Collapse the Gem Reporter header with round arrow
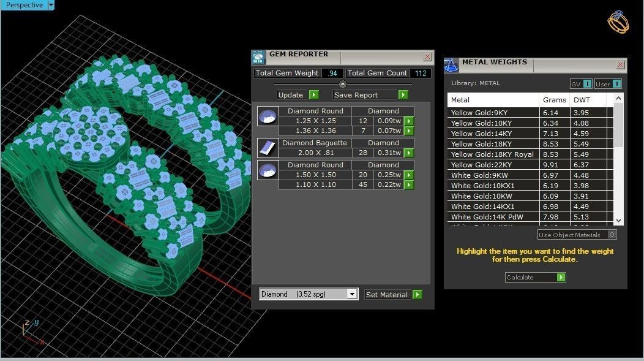 [x=343, y=84]
